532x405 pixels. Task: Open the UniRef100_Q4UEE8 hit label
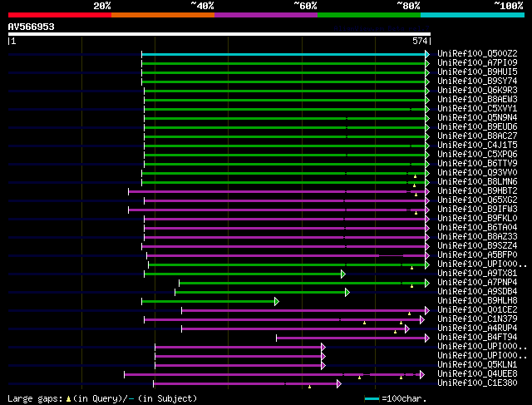[477, 374]
